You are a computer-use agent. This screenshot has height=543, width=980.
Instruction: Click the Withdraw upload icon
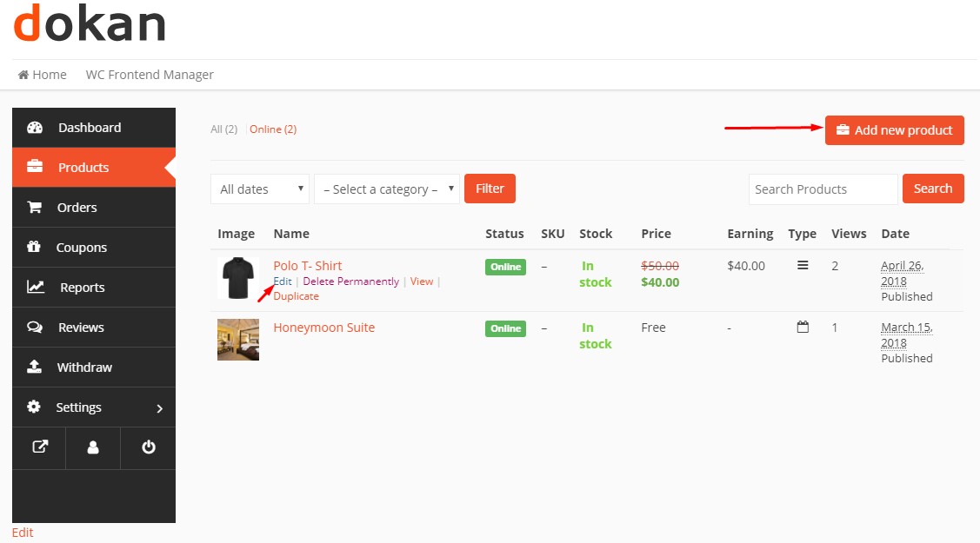pyautogui.click(x=35, y=367)
